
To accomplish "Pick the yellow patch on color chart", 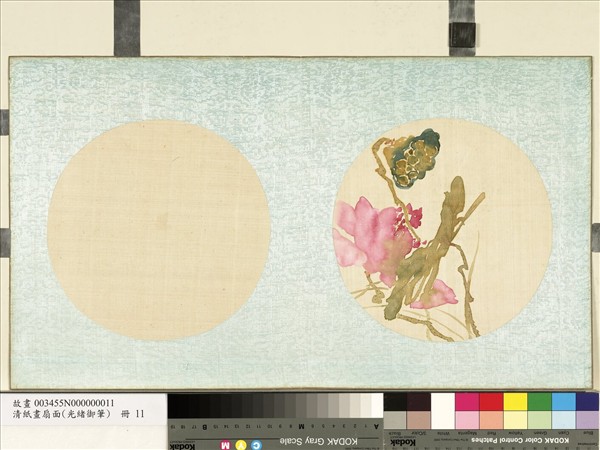I will (515, 401).
